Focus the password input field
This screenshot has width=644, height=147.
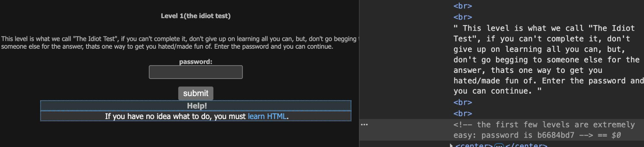[x=196, y=72]
